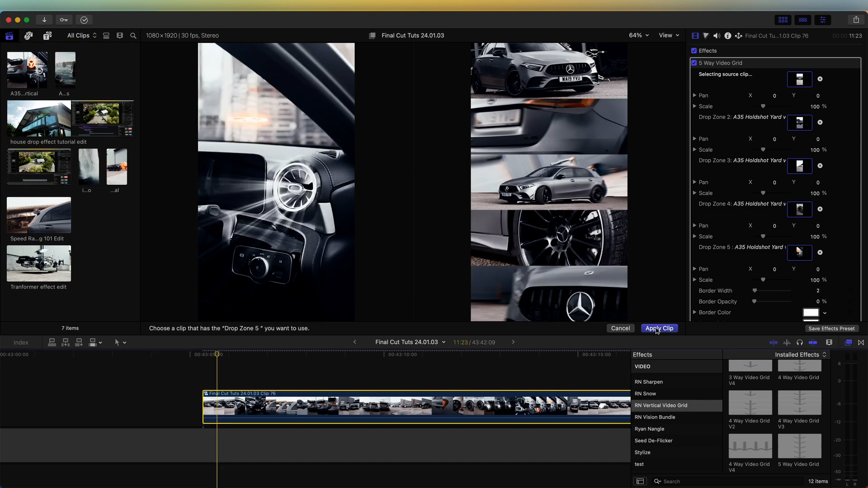868x488 pixels.
Task: Toggle the headphones audio skimming icon
Action: [800, 343]
